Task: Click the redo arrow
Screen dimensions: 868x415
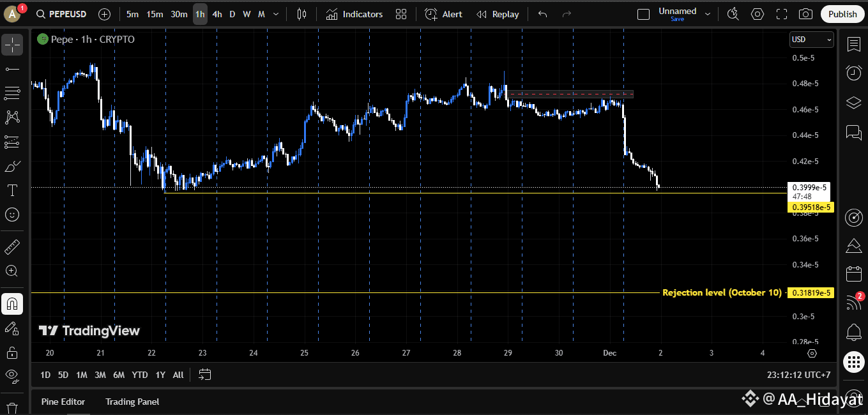Action: pyautogui.click(x=567, y=14)
